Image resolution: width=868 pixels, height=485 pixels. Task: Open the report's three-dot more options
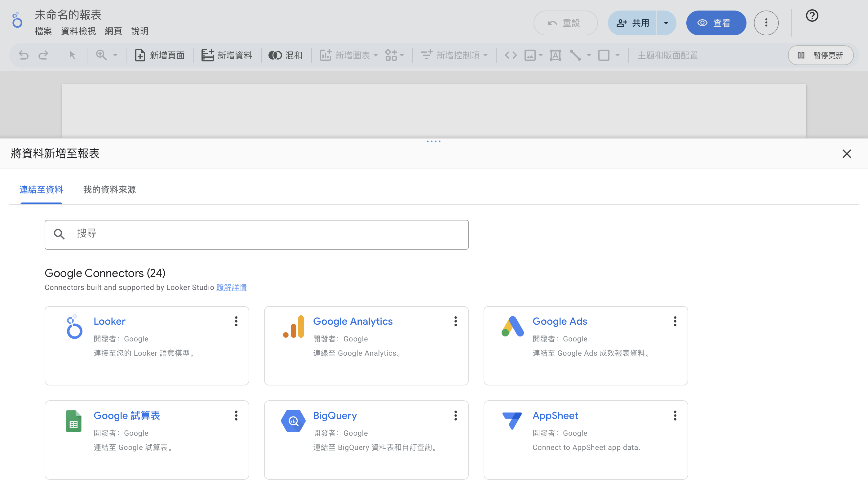coord(766,23)
